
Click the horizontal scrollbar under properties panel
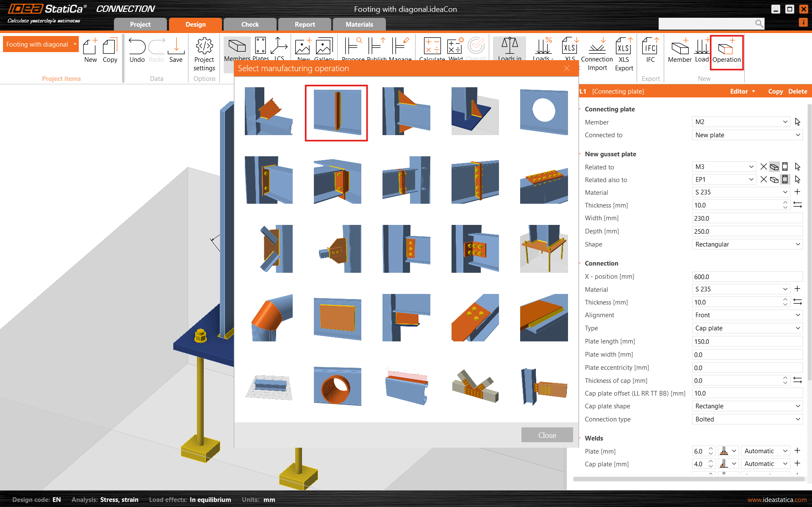pos(688,479)
